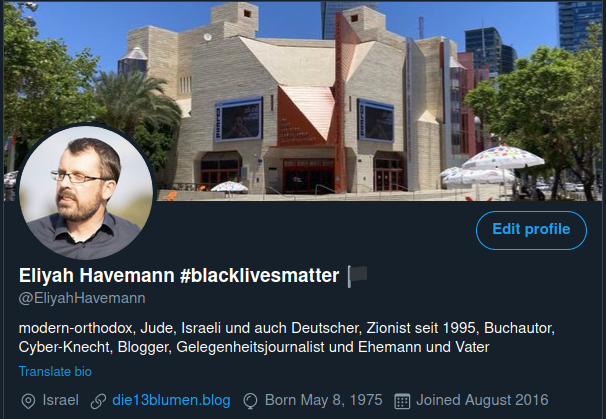Open the die13blumen.blog link
Viewport: 606px width, 419px height.
click(x=171, y=400)
